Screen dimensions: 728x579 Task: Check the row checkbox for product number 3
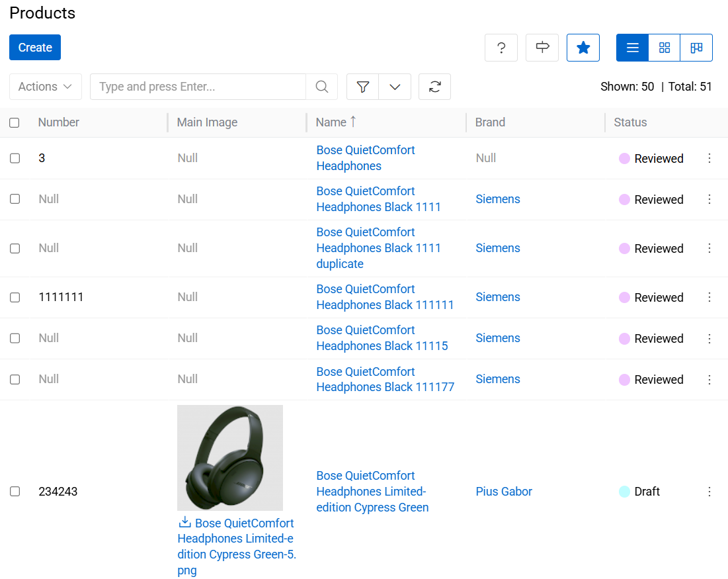pyautogui.click(x=15, y=158)
